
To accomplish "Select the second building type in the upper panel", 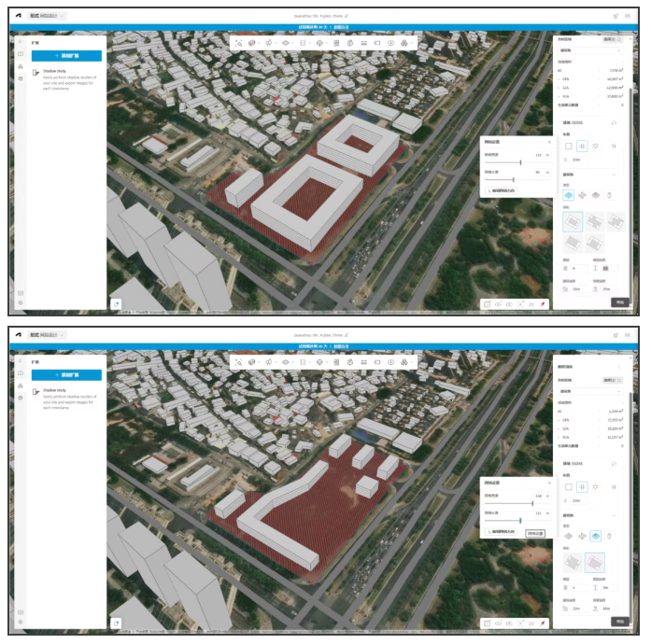I will click(x=582, y=195).
